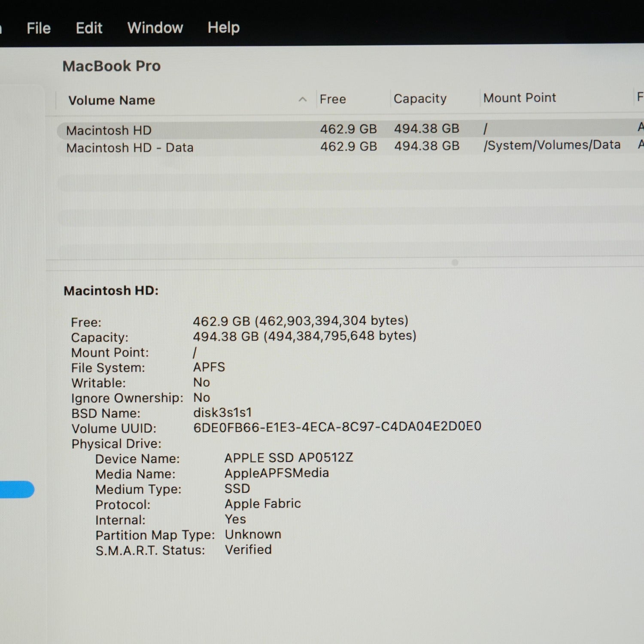Click the Medium Type value SSD

[x=237, y=489]
